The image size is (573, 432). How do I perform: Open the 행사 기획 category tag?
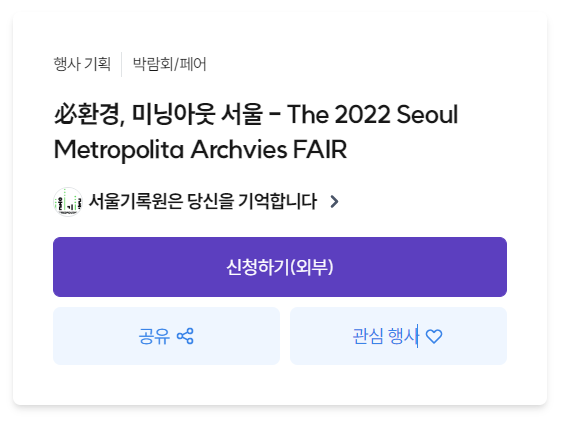(x=82, y=64)
